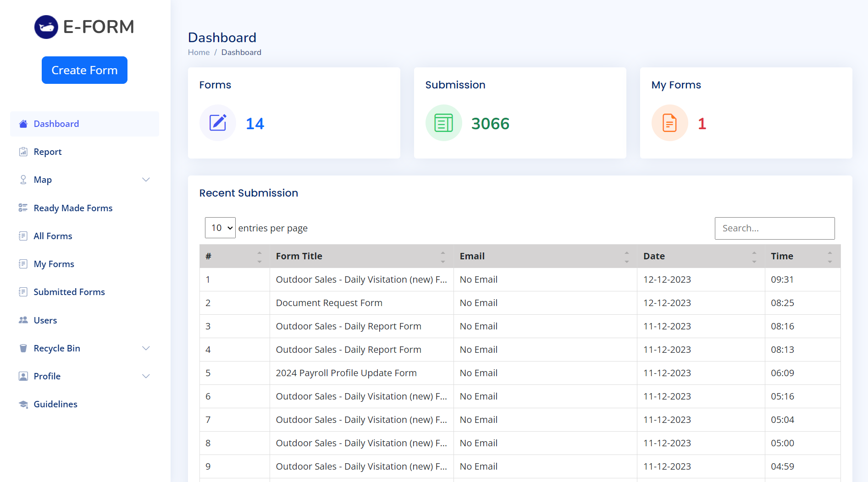The height and width of the screenshot is (482, 868).
Task: Open the entries per page dropdown
Action: tap(220, 228)
